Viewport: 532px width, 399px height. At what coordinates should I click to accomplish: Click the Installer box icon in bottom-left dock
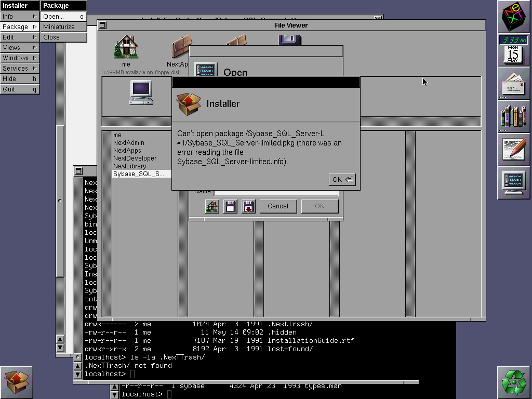[x=17, y=382]
